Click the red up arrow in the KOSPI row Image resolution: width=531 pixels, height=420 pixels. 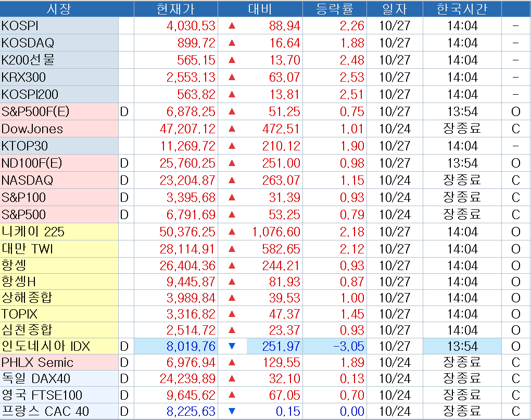[232, 26]
